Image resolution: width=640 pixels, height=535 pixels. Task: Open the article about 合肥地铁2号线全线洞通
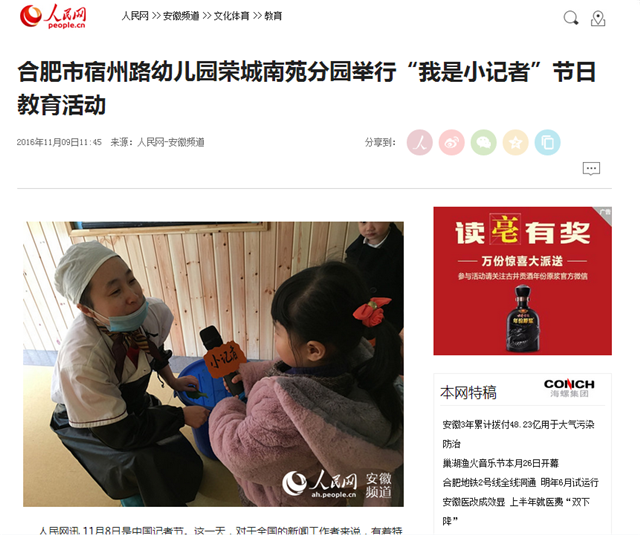click(x=520, y=483)
